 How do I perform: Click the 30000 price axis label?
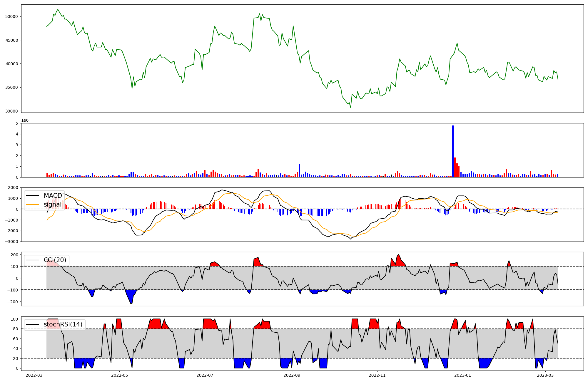coord(11,111)
